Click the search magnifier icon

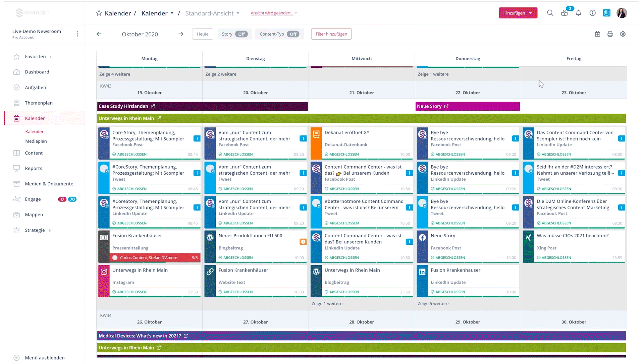(x=550, y=13)
